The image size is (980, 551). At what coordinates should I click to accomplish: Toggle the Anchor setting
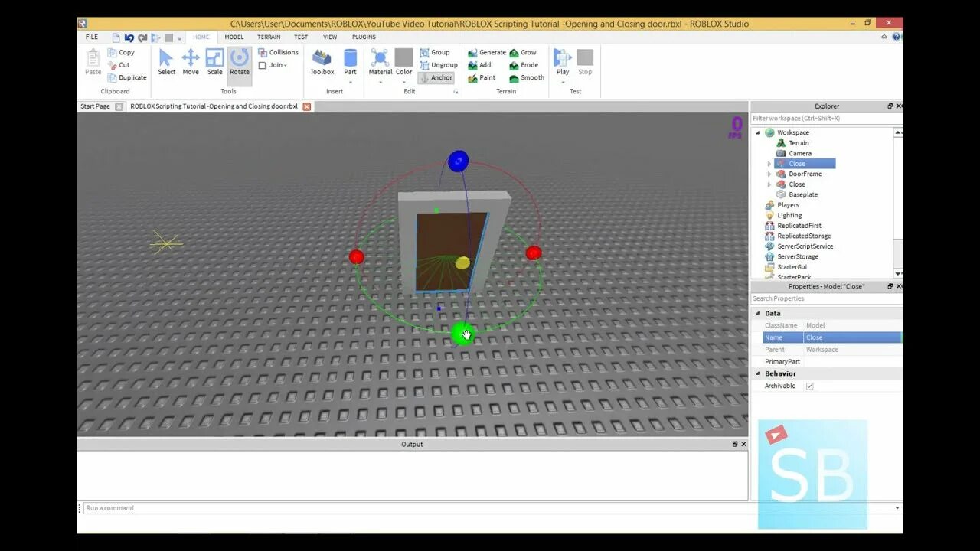coord(436,77)
